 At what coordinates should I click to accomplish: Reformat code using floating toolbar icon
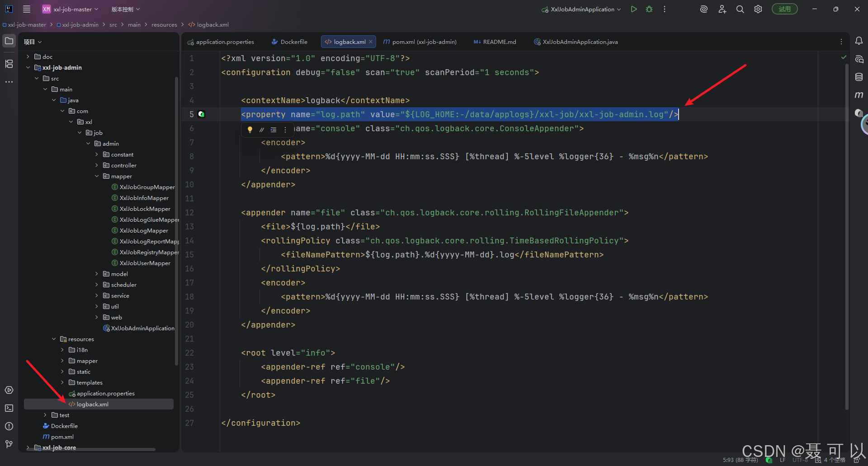pyautogui.click(x=274, y=130)
